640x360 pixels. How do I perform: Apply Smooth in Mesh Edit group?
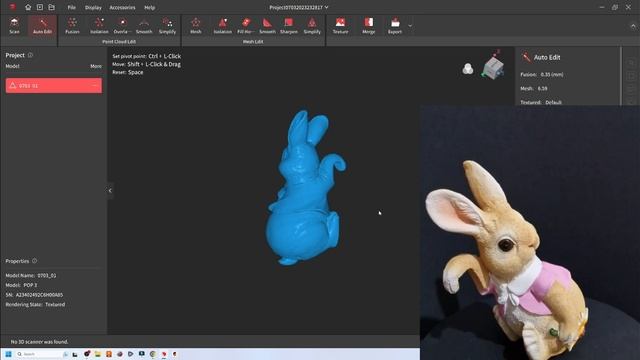click(x=267, y=26)
